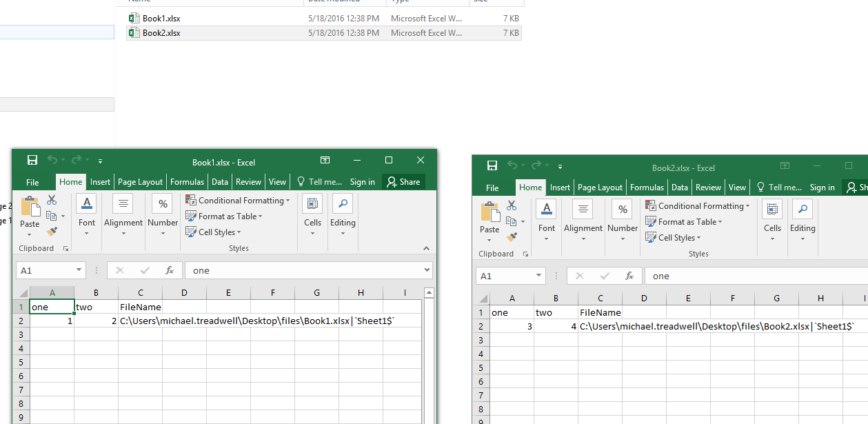
Task: Click the Number percent icon in Book2
Action: point(622,208)
